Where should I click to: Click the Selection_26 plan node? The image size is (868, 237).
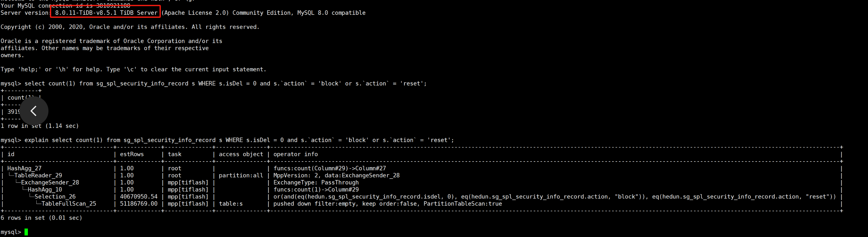point(55,197)
